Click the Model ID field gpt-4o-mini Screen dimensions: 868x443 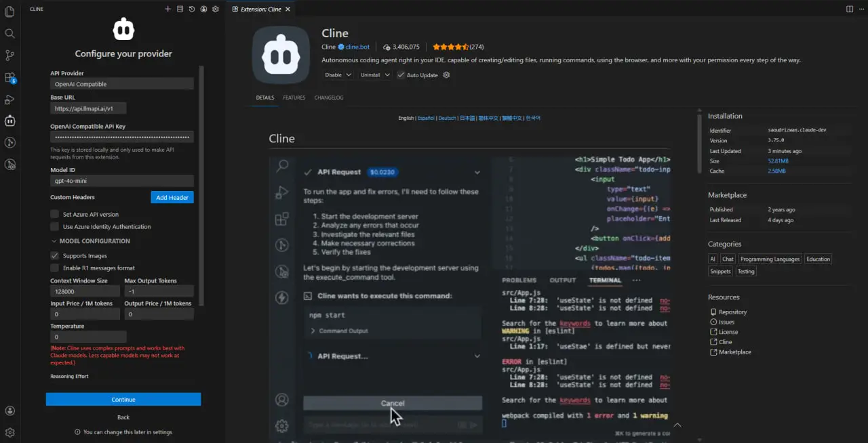(x=122, y=181)
